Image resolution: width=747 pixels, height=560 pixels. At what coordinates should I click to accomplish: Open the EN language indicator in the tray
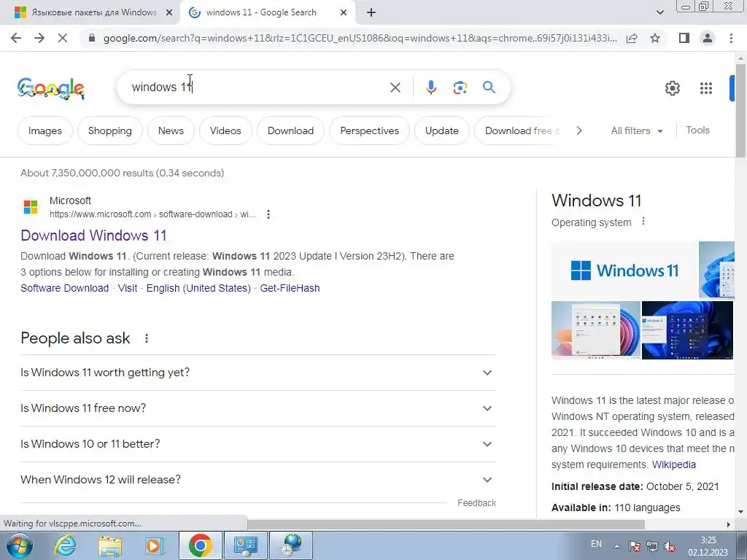[x=596, y=544]
